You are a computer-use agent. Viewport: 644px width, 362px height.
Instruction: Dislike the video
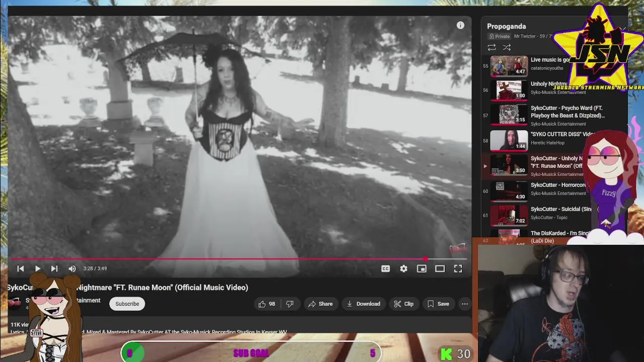(x=290, y=304)
